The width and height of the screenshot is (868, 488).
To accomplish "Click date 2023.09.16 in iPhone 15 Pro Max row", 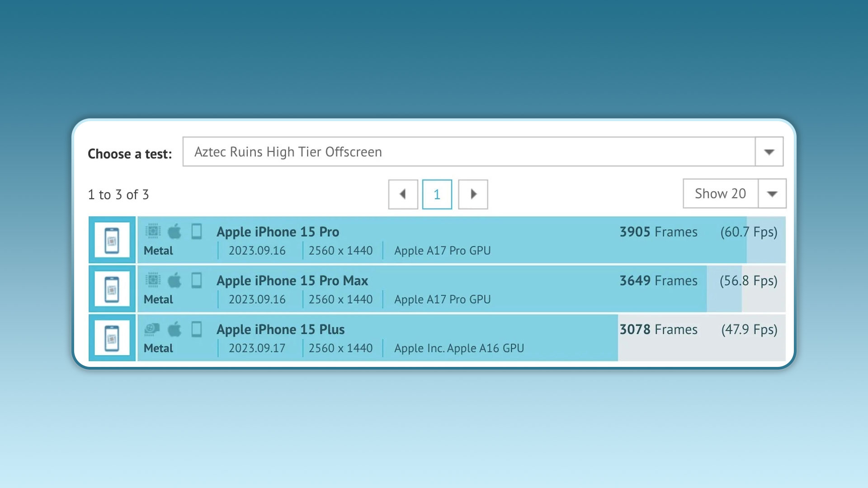I will pyautogui.click(x=257, y=300).
